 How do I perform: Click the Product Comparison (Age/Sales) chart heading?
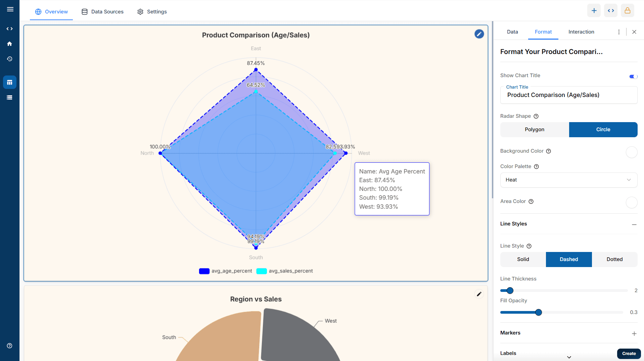click(256, 35)
